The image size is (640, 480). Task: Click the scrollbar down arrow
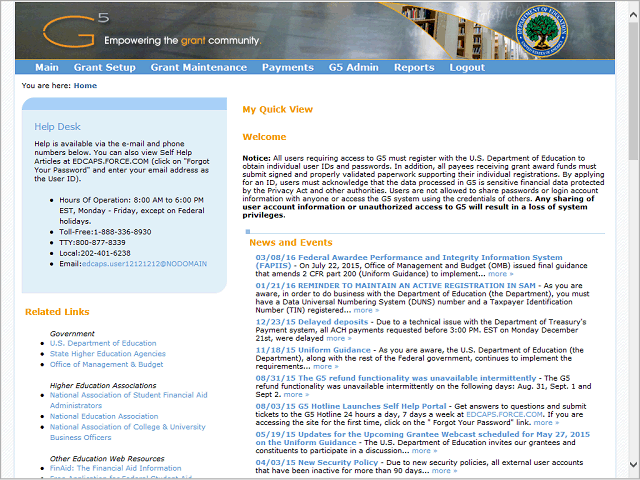pyautogui.click(x=633, y=464)
